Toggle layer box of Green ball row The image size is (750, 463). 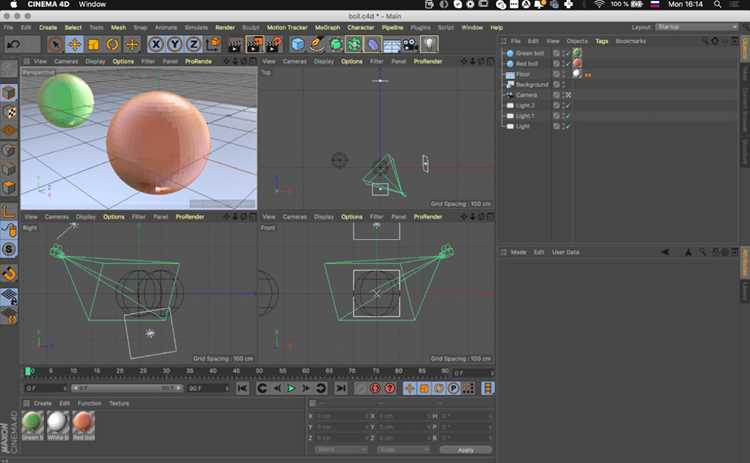556,53
